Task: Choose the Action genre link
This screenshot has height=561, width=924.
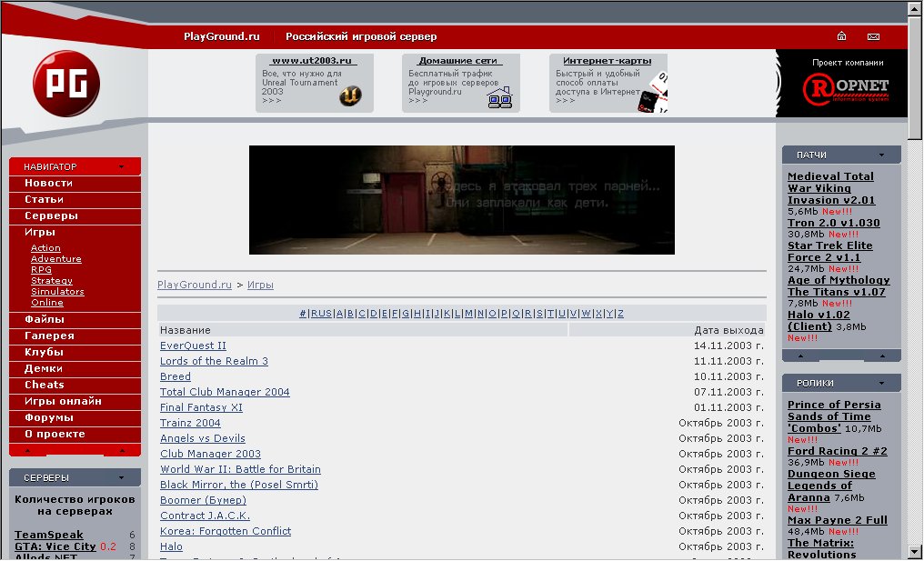Action: tap(45, 248)
